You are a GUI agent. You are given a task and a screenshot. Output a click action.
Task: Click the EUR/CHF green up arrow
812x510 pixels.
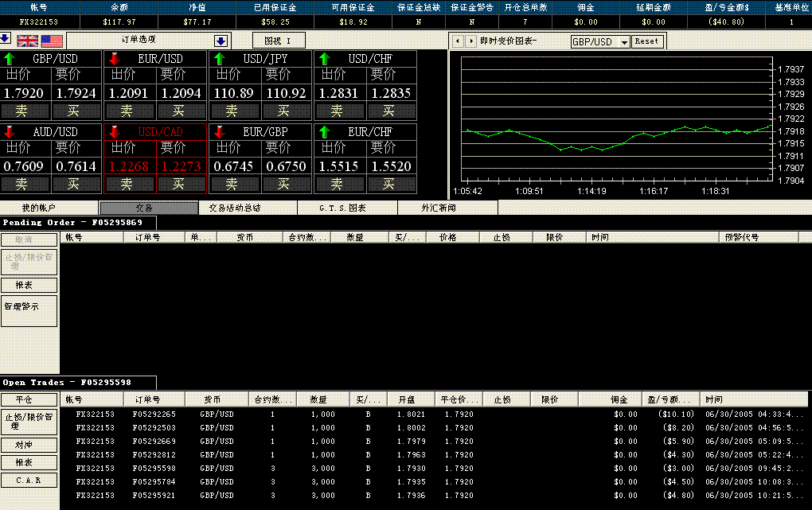[x=325, y=131]
